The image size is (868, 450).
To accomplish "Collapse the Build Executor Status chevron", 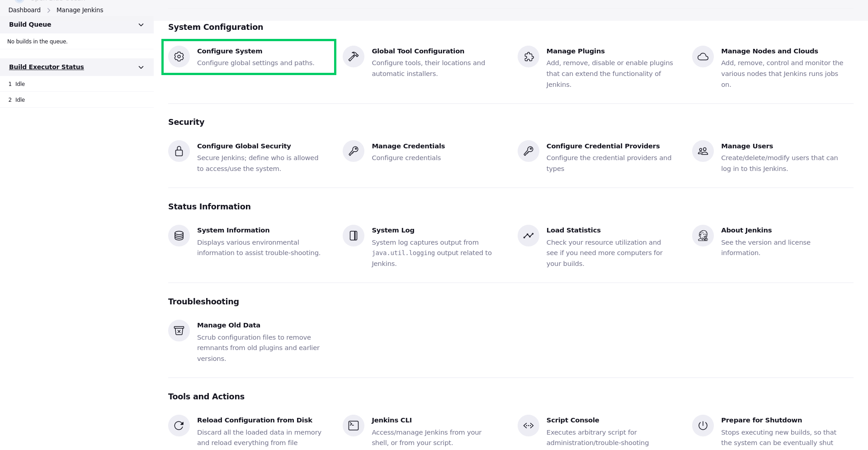I will pyautogui.click(x=141, y=67).
